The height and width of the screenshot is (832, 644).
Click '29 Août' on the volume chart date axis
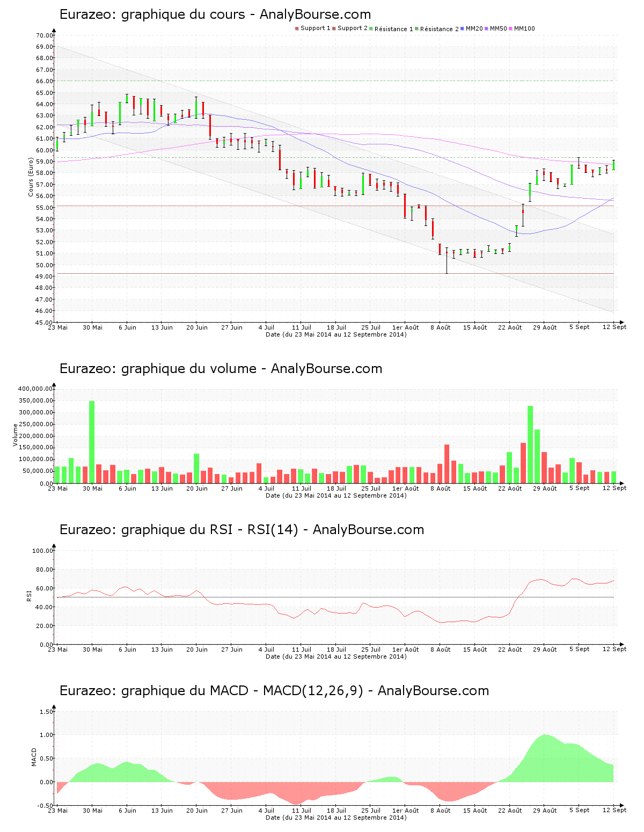(545, 488)
